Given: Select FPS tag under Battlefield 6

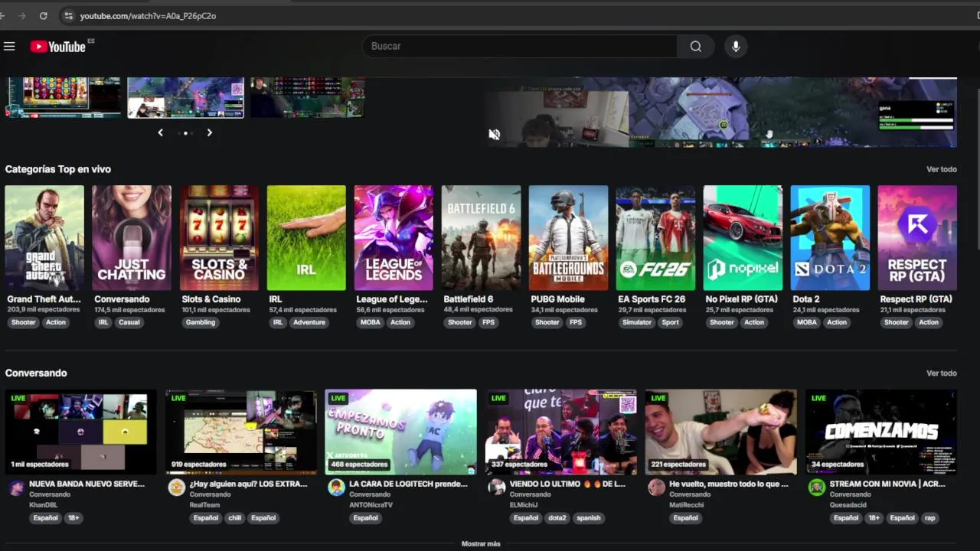Looking at the screenshot, I should tap(488, 322).
